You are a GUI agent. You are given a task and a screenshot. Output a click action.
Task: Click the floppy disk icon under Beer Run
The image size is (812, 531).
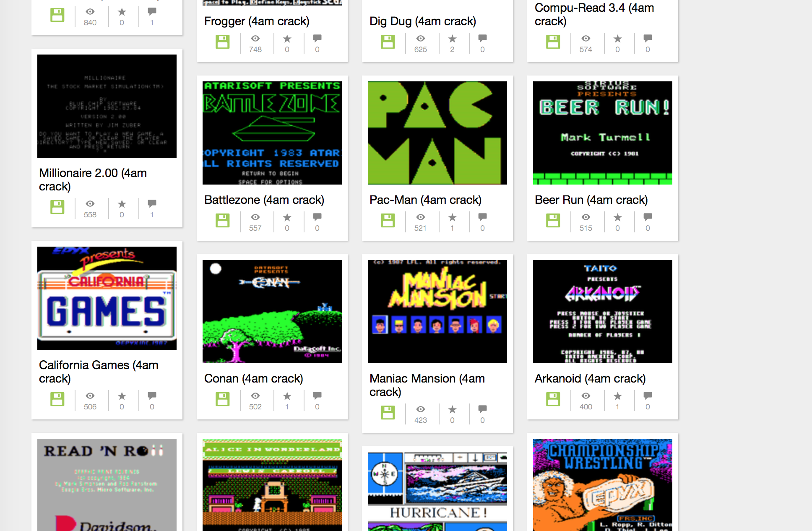(553, 221)
